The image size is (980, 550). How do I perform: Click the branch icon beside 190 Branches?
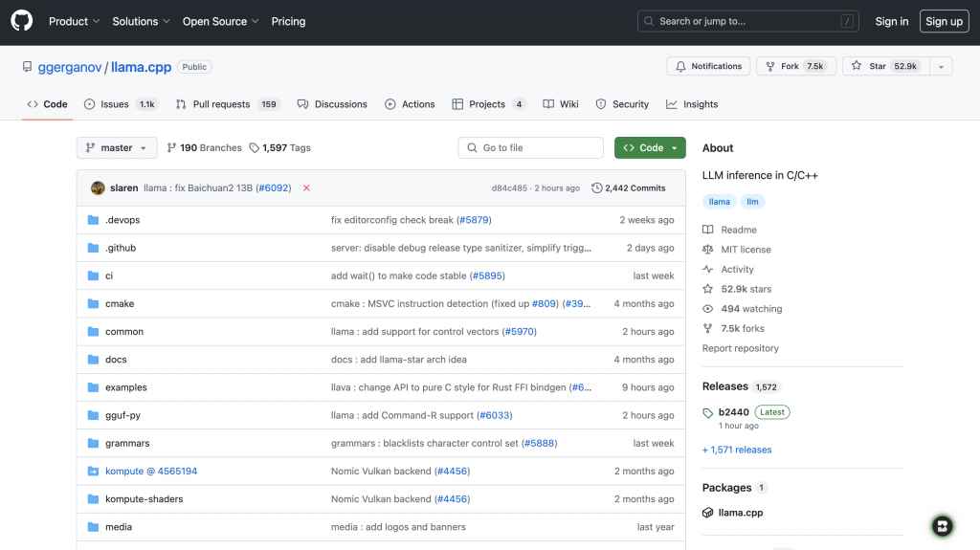click(x=171, y=147)
